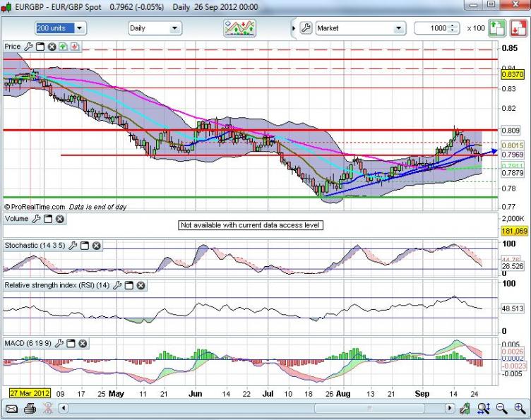
Task: Click the red sell order icon
Action: click(519, 28)
